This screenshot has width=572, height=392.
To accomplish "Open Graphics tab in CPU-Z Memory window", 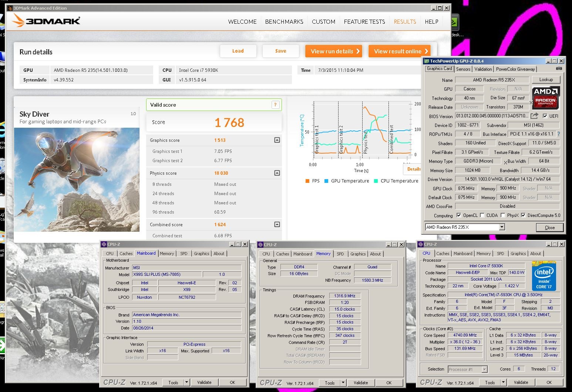I will [x=358, y=254].
